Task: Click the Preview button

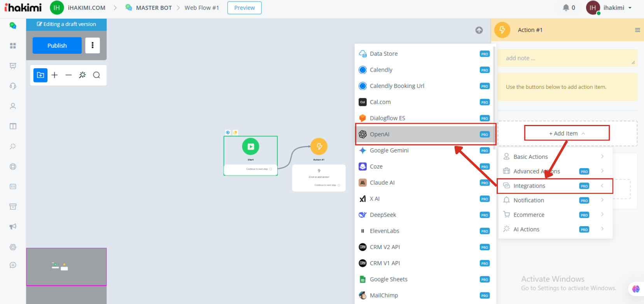Action: click(x=244, y=8)
